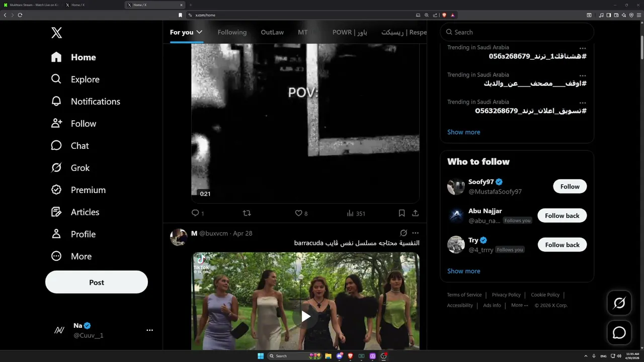The width and height of the screenshot is (644, 362).
Task: Click the Search input field
Action: 517,32
